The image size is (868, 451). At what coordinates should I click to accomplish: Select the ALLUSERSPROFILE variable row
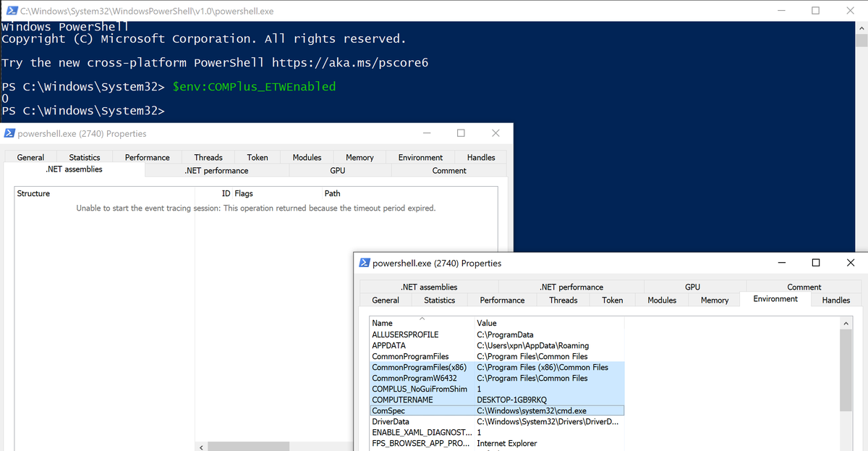point(497,334)
